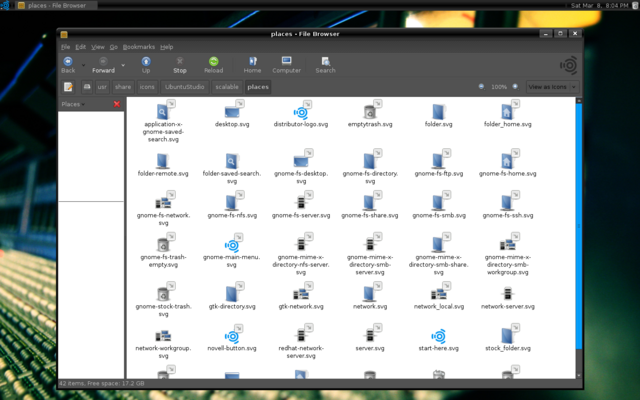Click the redhat-network-server.svg file name
The width and height of the screenshot is (640, 400).
pos(301,352)
